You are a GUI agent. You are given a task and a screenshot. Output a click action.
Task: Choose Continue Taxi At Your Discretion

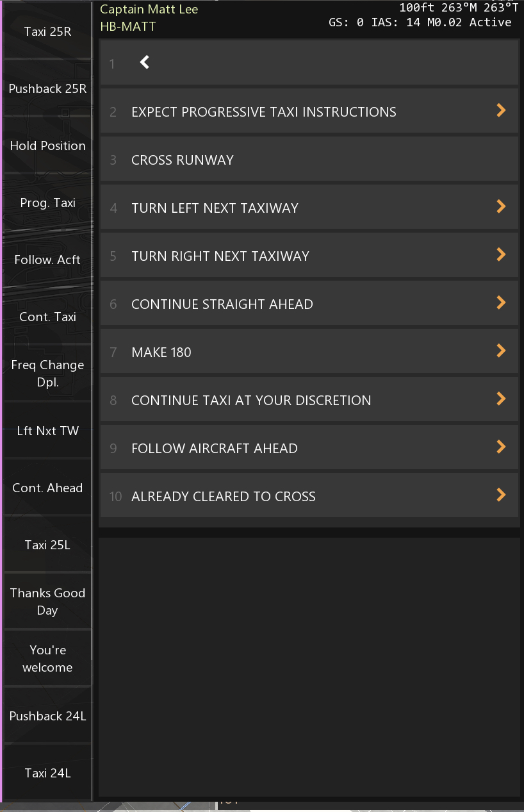[251, 400]
